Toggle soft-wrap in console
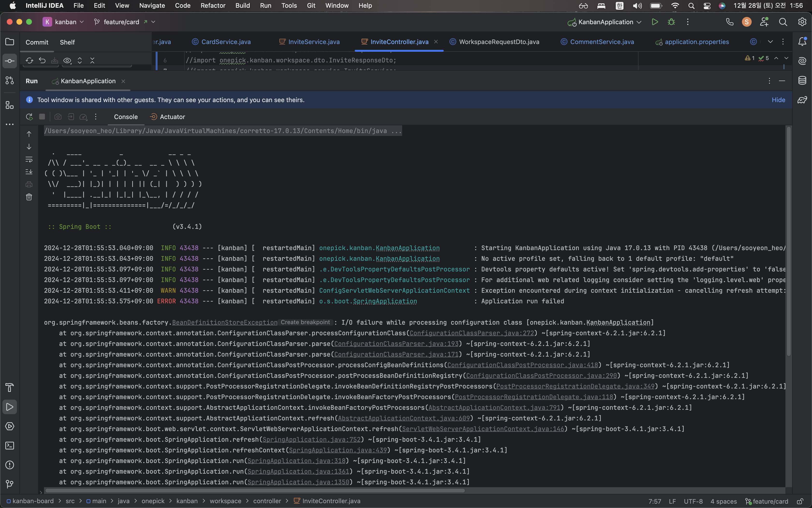Viewport: 812px width, 508px height. (29, 159)
